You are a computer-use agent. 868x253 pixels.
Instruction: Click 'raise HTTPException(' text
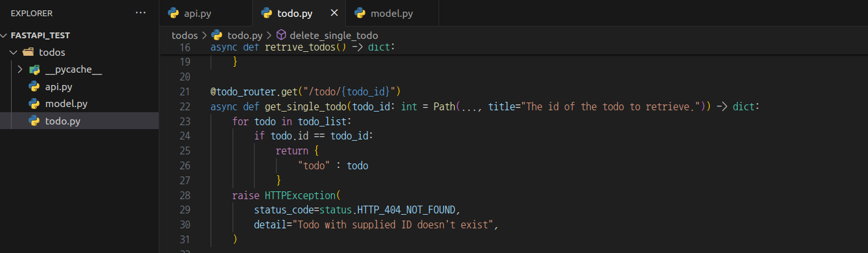coord(286,195)
